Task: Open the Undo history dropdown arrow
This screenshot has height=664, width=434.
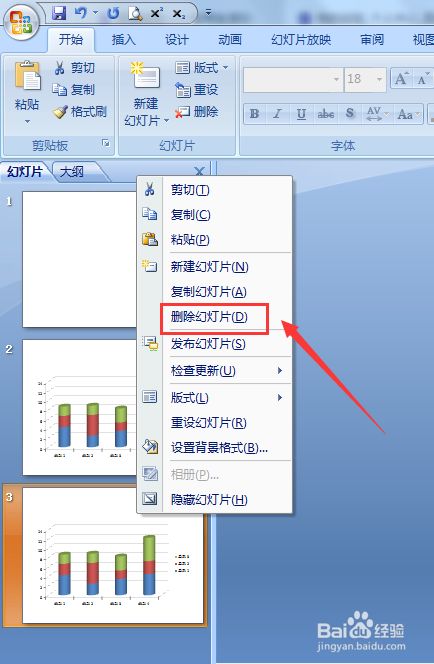Action: (x=96, y=14)
